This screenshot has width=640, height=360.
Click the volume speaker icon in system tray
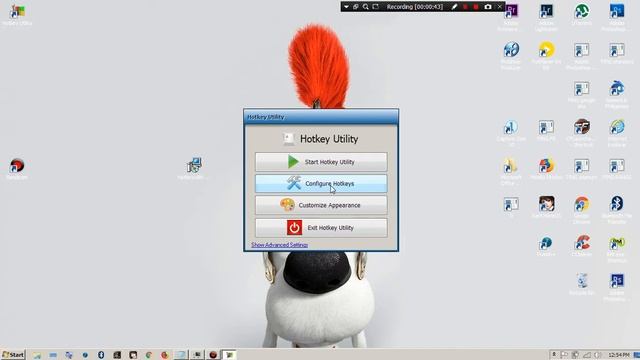(x=598, y=355)
